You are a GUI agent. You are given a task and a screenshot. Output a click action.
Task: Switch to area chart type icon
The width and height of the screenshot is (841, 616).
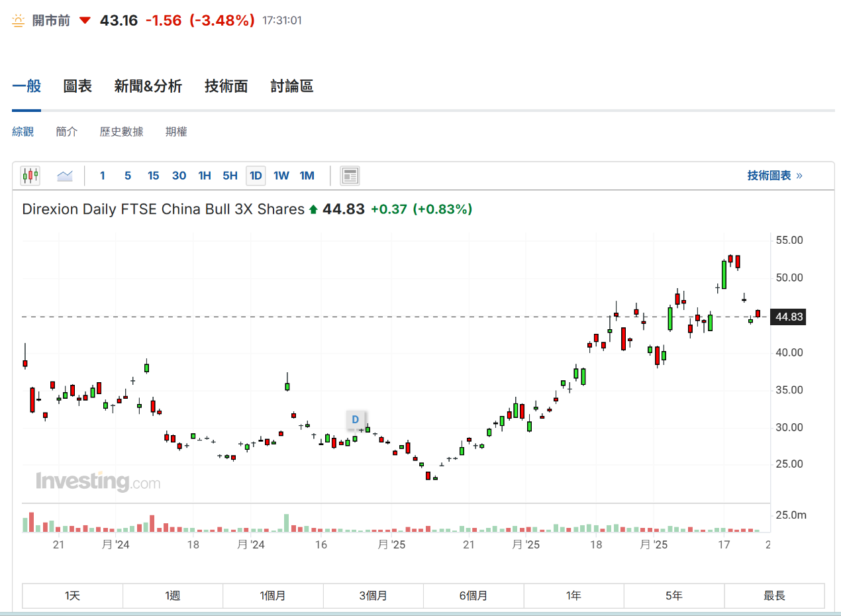[65, 176]
